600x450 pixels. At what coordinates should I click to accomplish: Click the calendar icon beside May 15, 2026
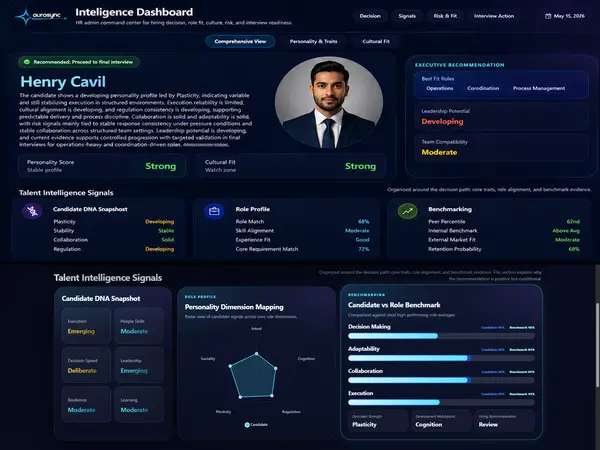pos(548,16)
